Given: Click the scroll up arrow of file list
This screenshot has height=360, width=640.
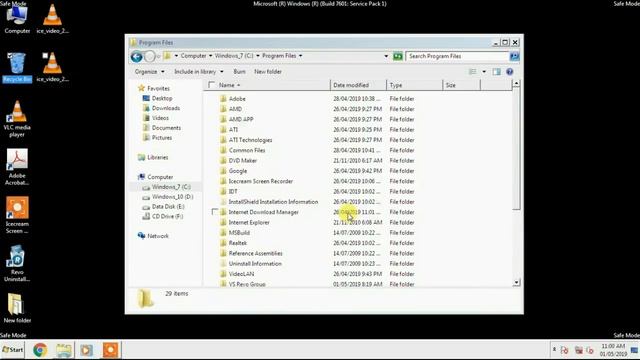Looking at the screenshot, I should 516,84.
